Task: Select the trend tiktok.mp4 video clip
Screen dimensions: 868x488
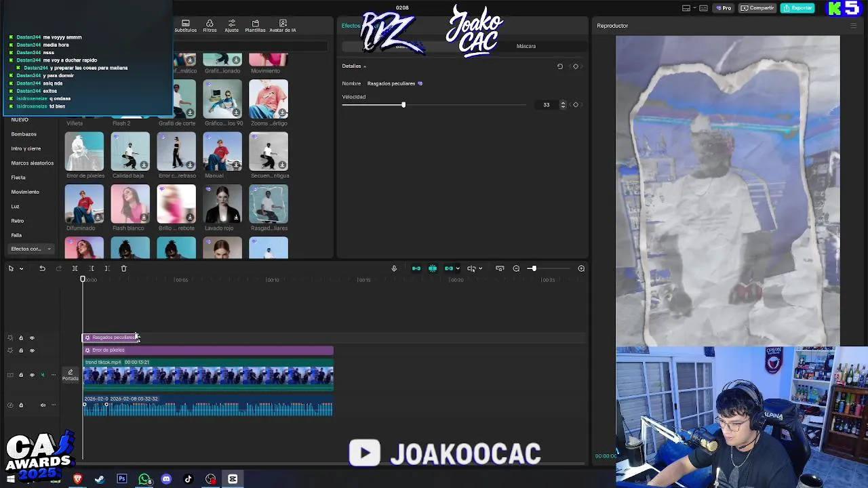Action: pos(208,375)
